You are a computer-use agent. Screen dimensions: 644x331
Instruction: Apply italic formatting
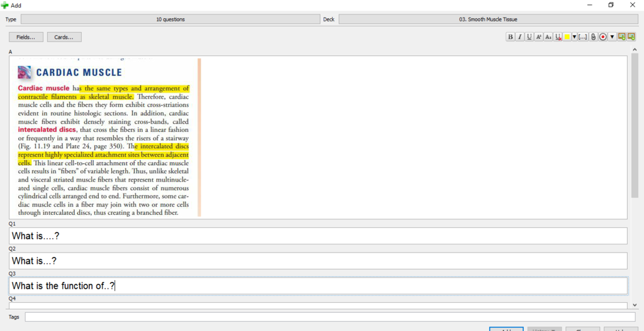520,37
